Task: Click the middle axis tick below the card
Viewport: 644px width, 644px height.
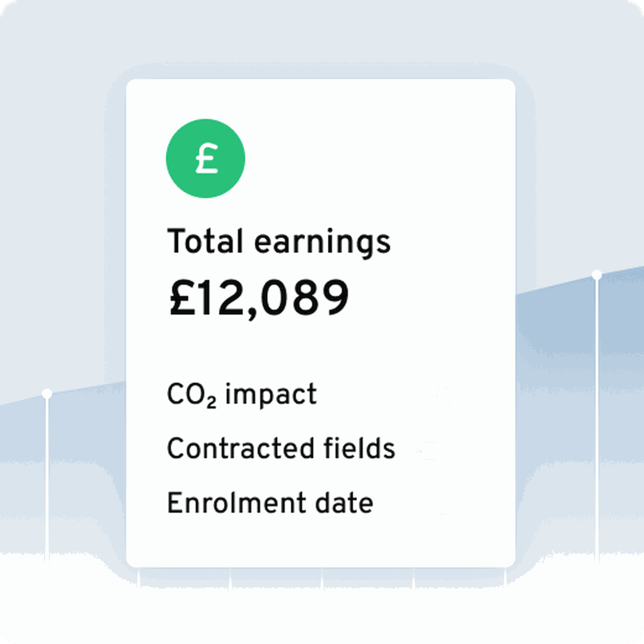Action: point(322,579)
